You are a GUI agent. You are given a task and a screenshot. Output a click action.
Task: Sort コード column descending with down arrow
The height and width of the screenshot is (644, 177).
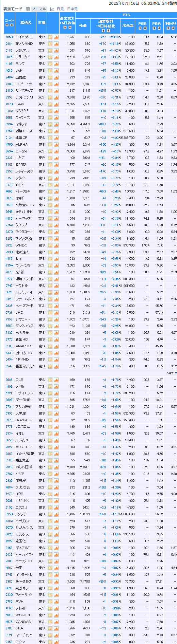[12, 25]
